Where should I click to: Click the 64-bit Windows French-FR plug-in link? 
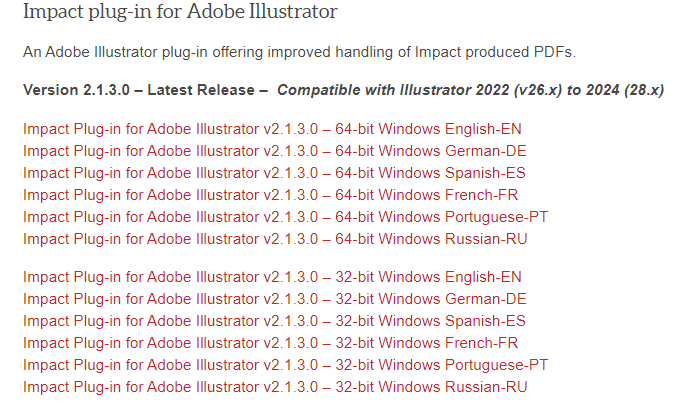tap(272, 195)
